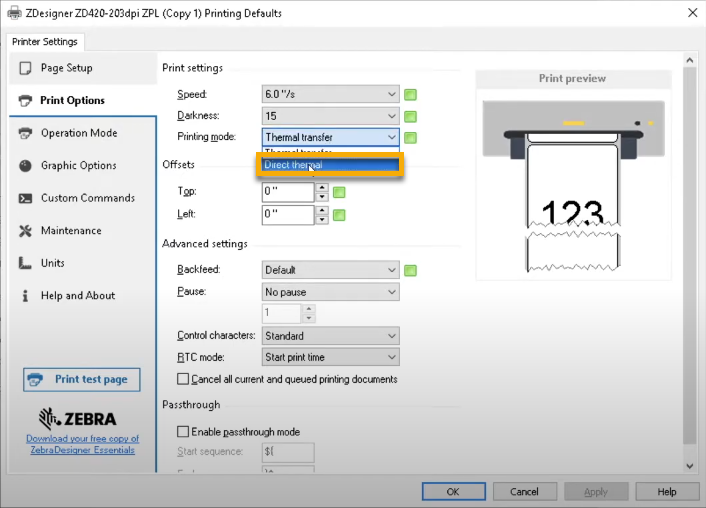Open the Control characters dropdown
706x508 pixels.
click(x=330, y=336)
